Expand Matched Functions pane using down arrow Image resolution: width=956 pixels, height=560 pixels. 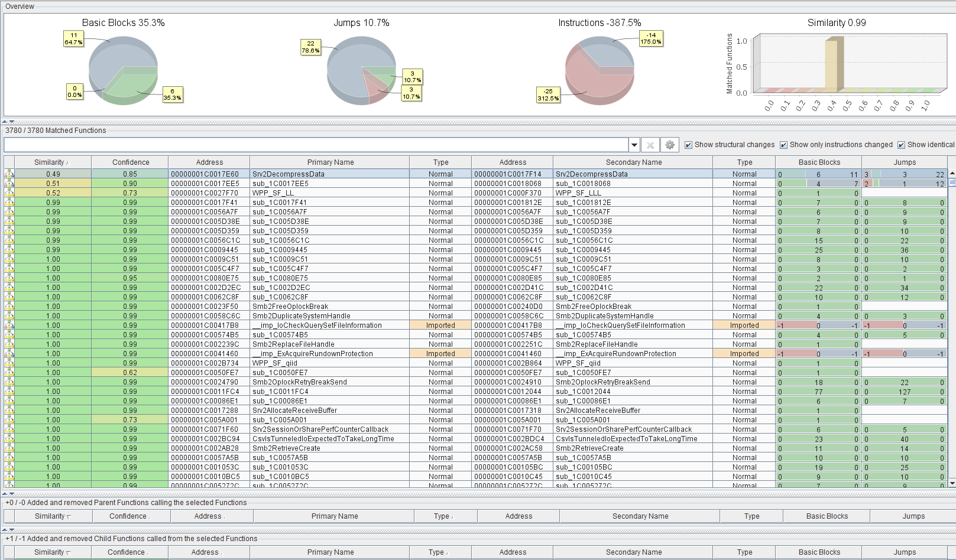(12, 494)
